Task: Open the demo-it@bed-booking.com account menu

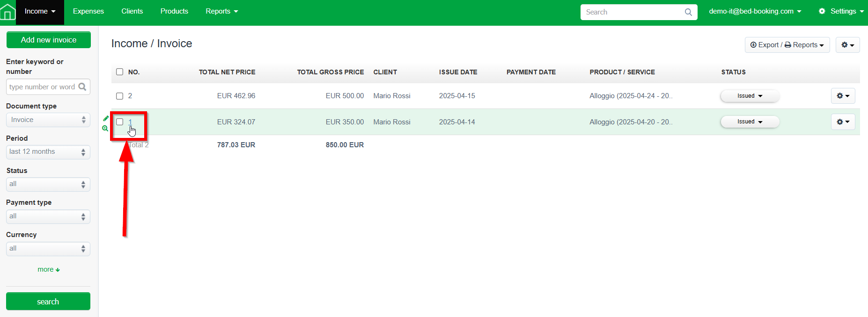Action: [x=755, y=11]
